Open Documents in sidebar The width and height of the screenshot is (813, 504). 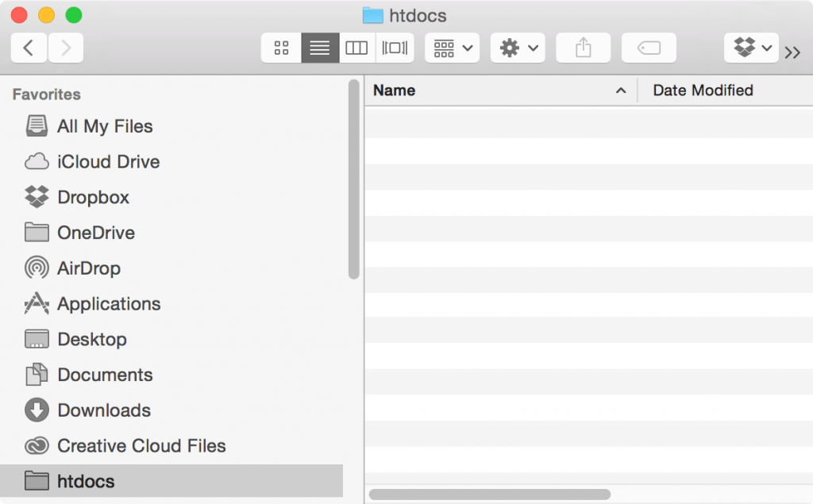click(x=171, y=375)
